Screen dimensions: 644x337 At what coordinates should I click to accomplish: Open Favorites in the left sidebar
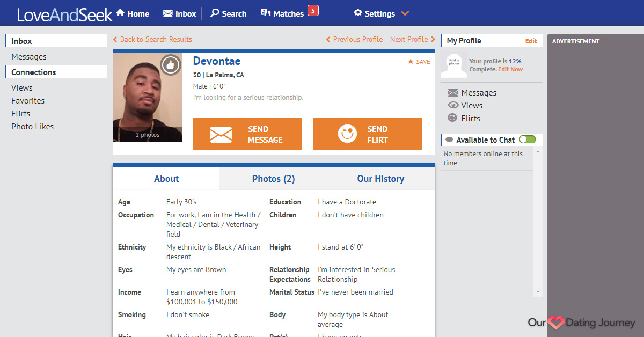coord(28,101)
